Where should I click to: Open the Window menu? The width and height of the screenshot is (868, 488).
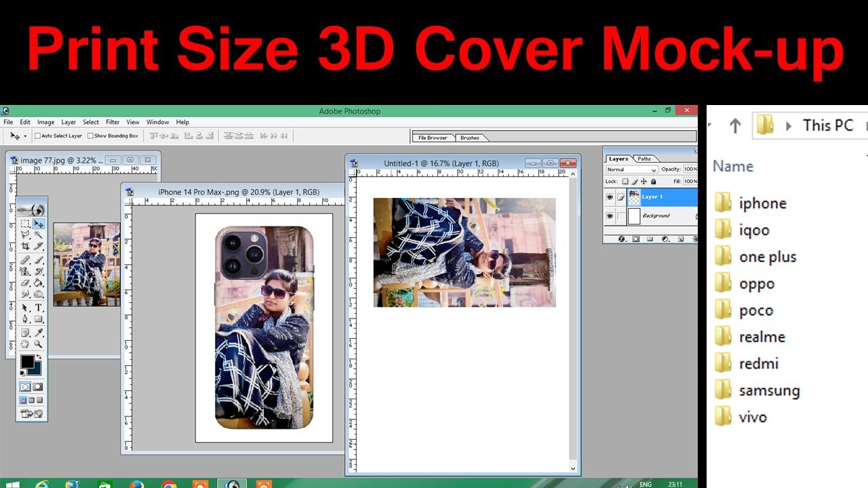(x=157, y=122)
